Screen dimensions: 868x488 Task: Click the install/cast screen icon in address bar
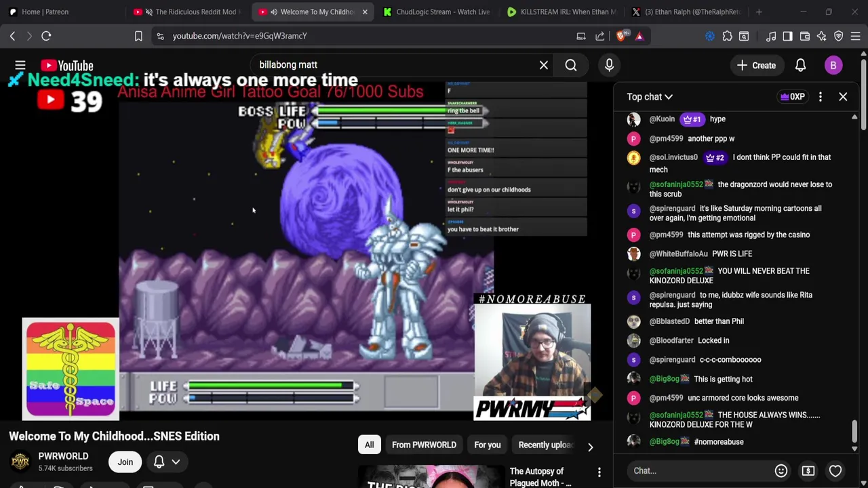tap(581, 36)
